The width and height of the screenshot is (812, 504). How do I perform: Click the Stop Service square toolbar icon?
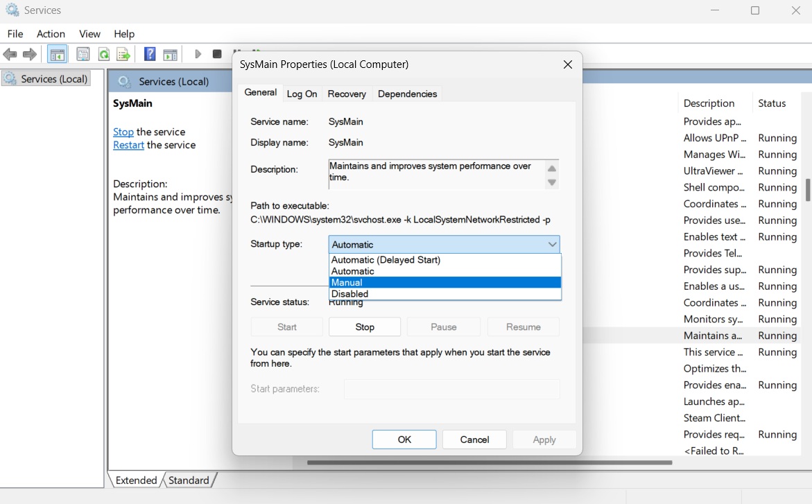click(x=217, y=54)
